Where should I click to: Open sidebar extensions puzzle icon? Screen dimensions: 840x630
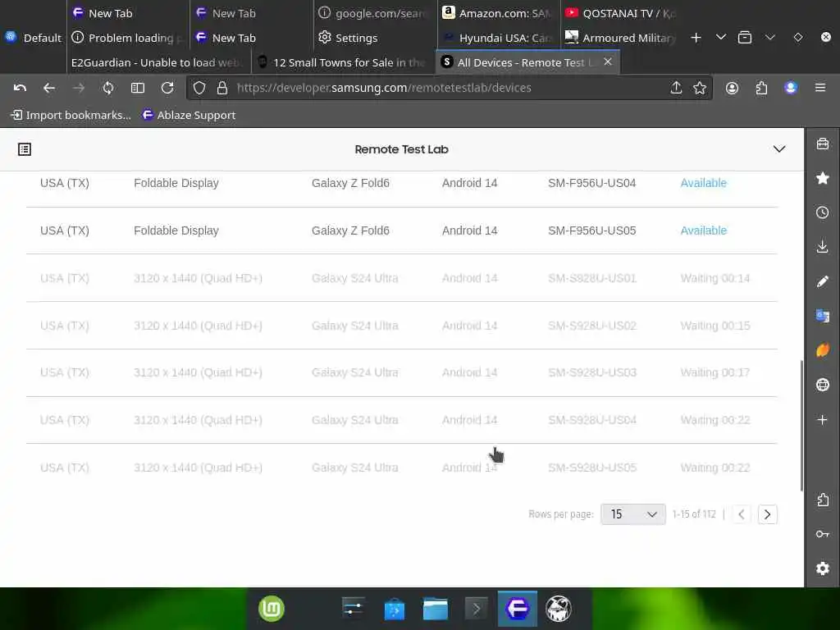tap(823, 500)
